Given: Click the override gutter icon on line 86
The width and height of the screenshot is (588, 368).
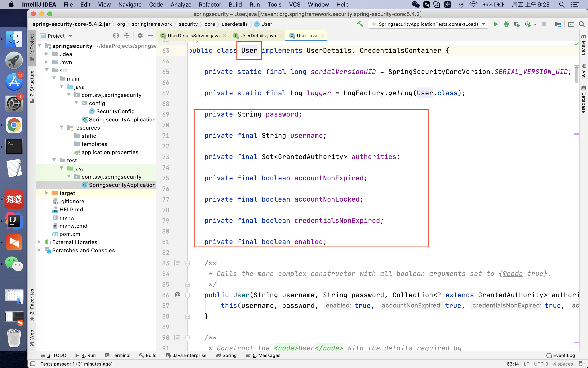Looking at the screenshot, I should click(x=178, y=295).
